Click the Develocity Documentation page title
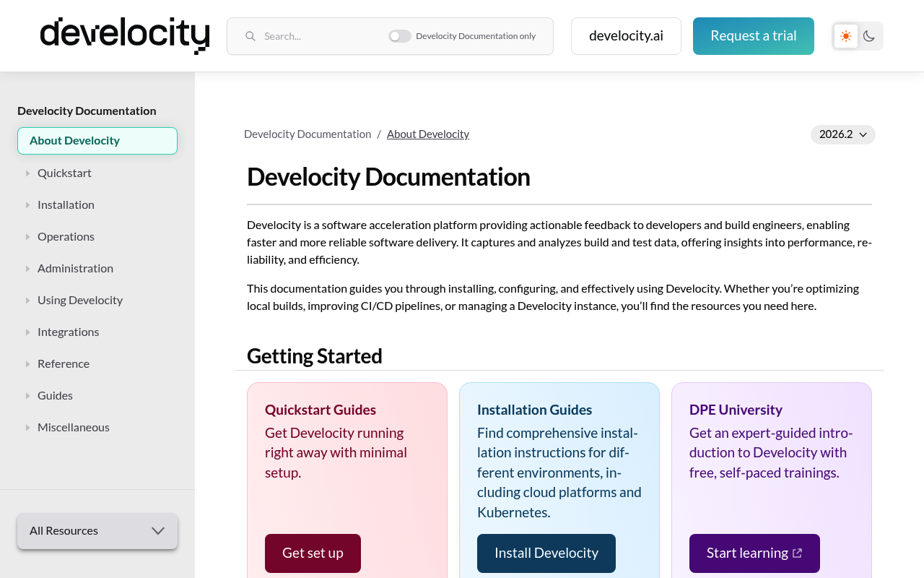 [388, 177]
